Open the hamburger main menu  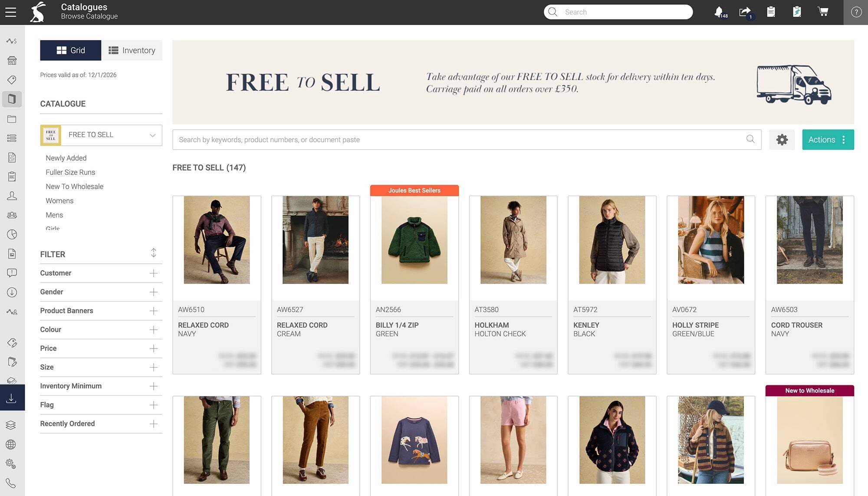click(x=11, y=12)
